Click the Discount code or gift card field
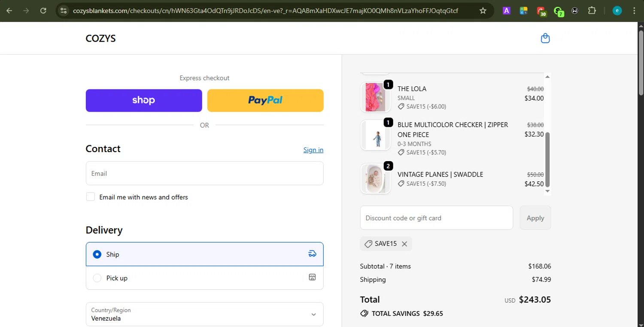This screenshot has width=644, height=327. point(437,218)
